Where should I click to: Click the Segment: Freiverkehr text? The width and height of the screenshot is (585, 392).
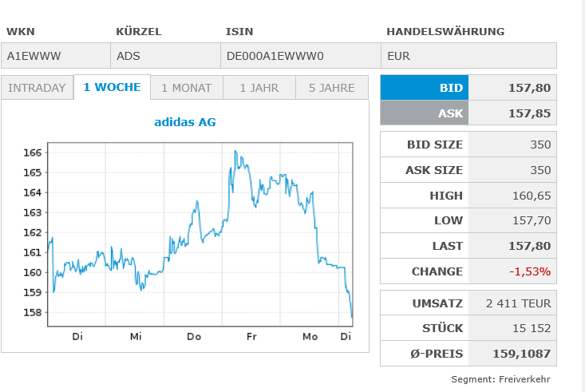tap(500, 379)
